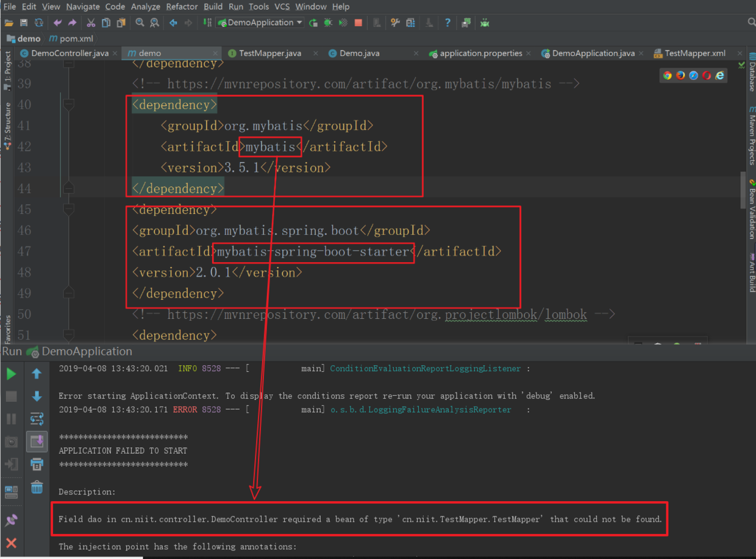Close Run panel with red X
Screen dimensions: 756x559
pyautogui.click(x=11, y=542)
